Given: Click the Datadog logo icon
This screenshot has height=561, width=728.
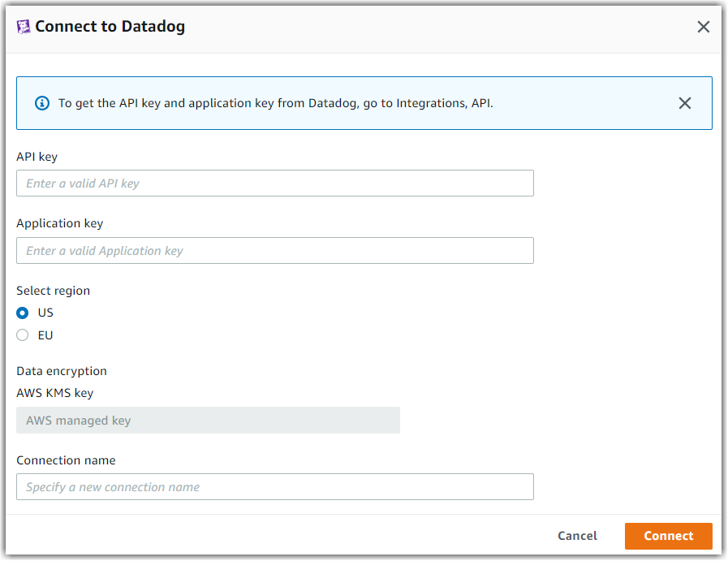Looking at the screenshot, I should pyautogui.click(x=24, y=26).
